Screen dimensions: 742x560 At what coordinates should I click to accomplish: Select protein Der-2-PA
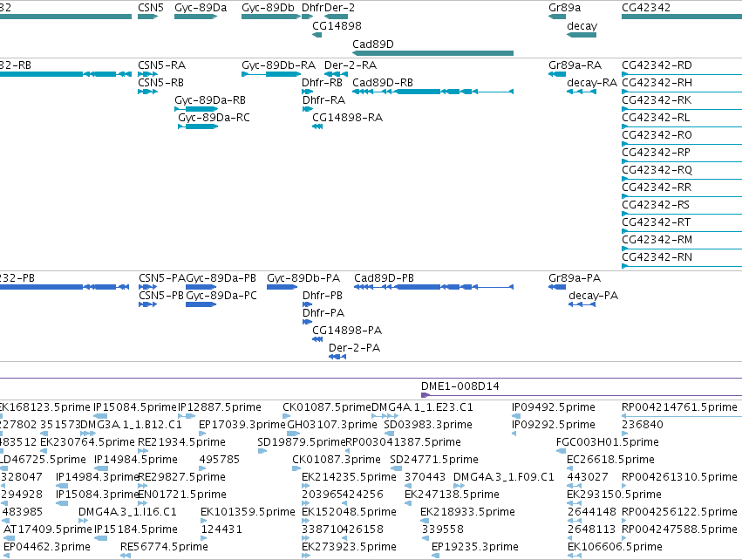coord(355,348)
